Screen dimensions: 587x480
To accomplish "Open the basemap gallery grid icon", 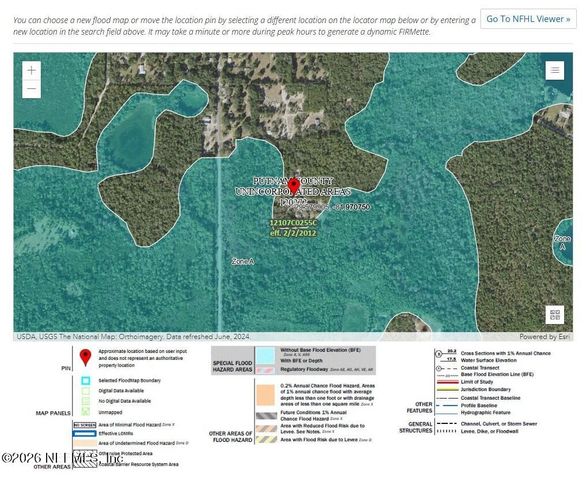I will coord(555,315).
